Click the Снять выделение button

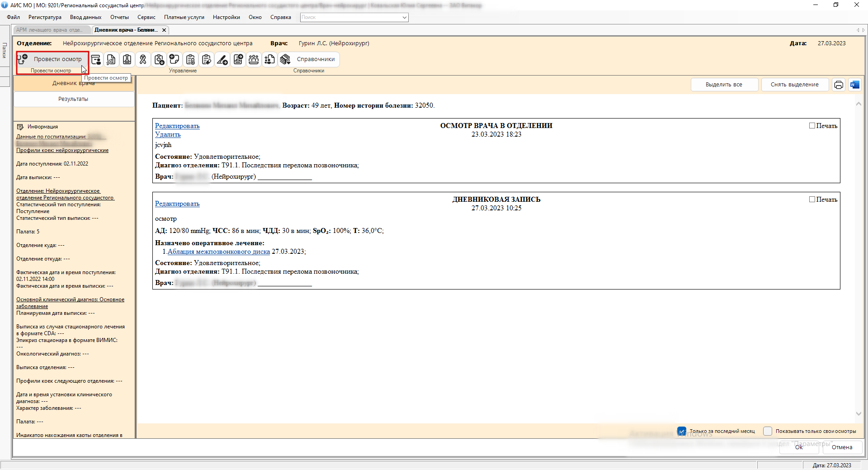click(x=795, y=85)
